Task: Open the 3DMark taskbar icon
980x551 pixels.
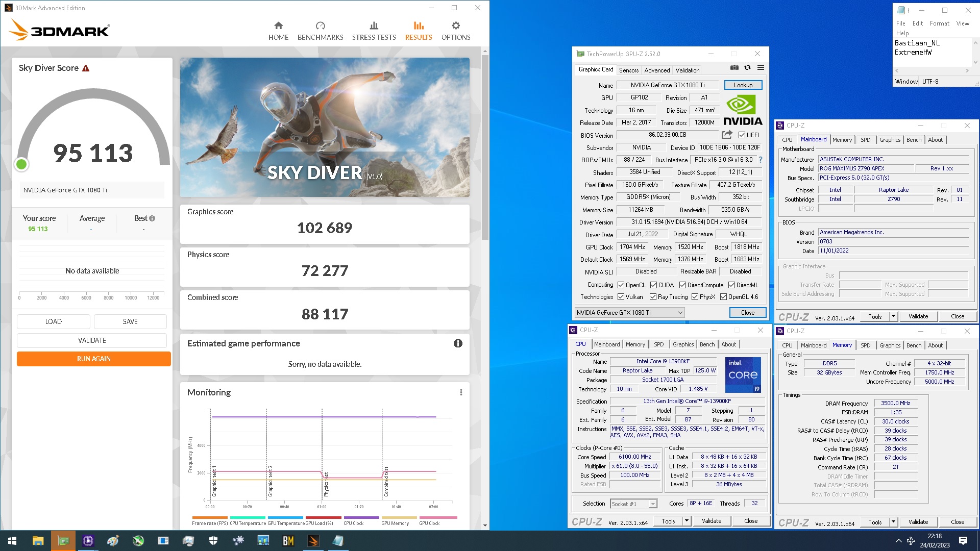Action: [313, 541]
